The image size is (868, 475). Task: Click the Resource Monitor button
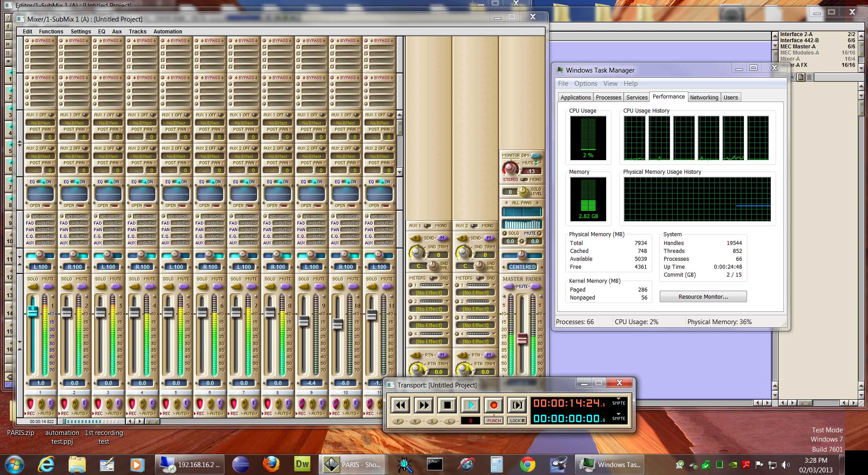(703, 297)
